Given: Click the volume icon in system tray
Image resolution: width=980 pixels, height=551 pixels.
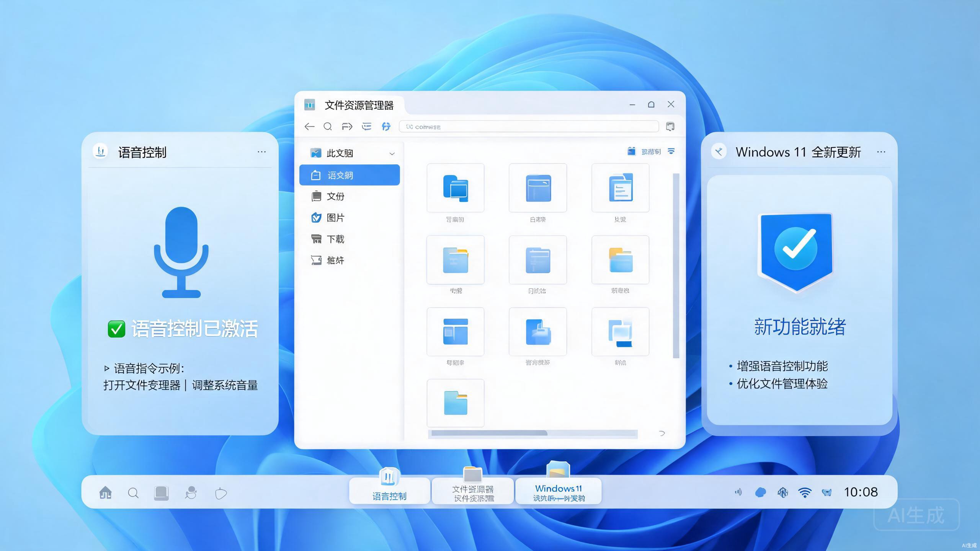Looking at the screenshot, I should coord(738,492).
